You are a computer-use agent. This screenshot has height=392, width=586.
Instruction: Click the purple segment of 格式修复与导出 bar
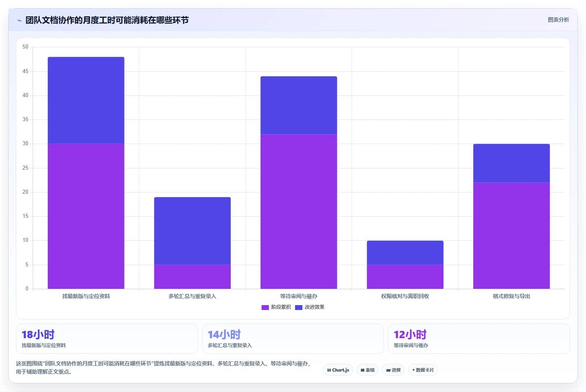coord(511,236)
